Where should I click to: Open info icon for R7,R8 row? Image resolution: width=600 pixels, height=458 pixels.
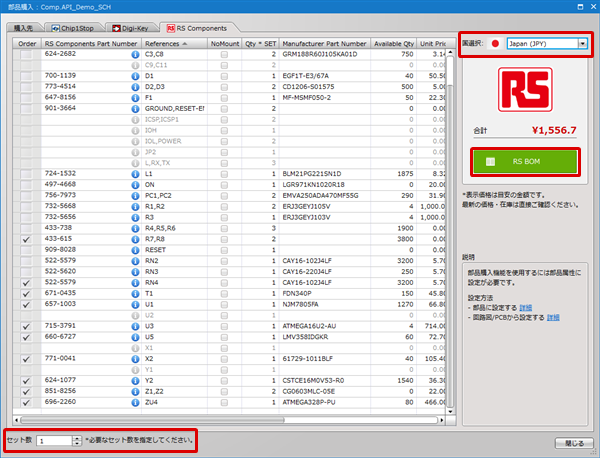(x=135, y=239)
